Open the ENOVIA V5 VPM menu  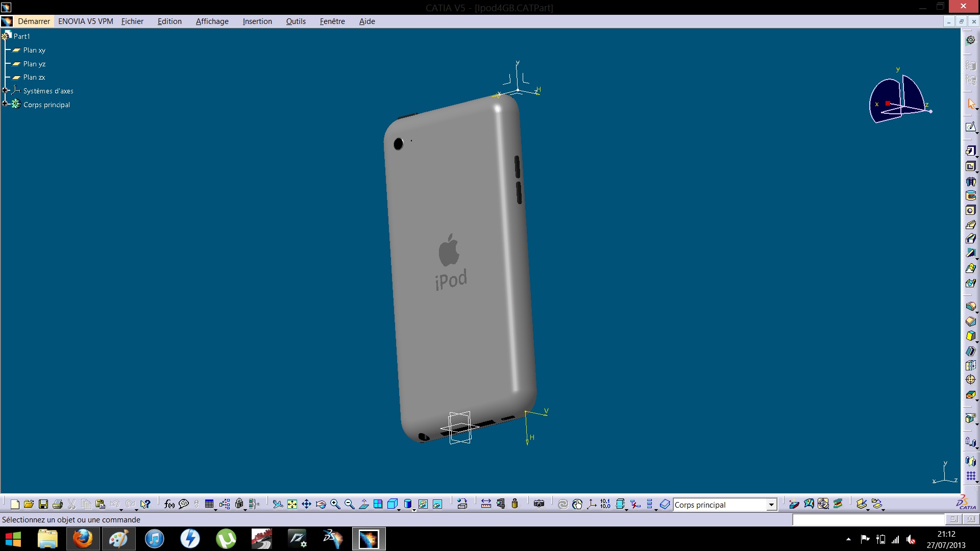(86, 21)
